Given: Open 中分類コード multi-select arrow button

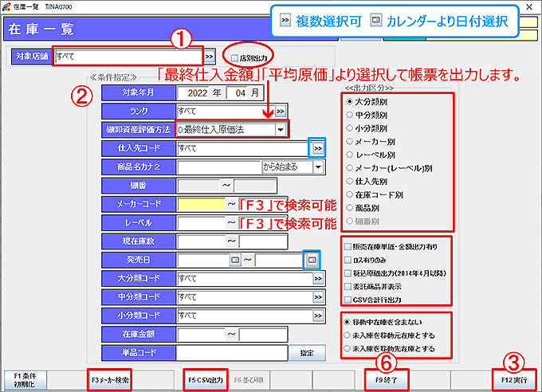Looking at the screenshot, I should [x=318, y=297].
